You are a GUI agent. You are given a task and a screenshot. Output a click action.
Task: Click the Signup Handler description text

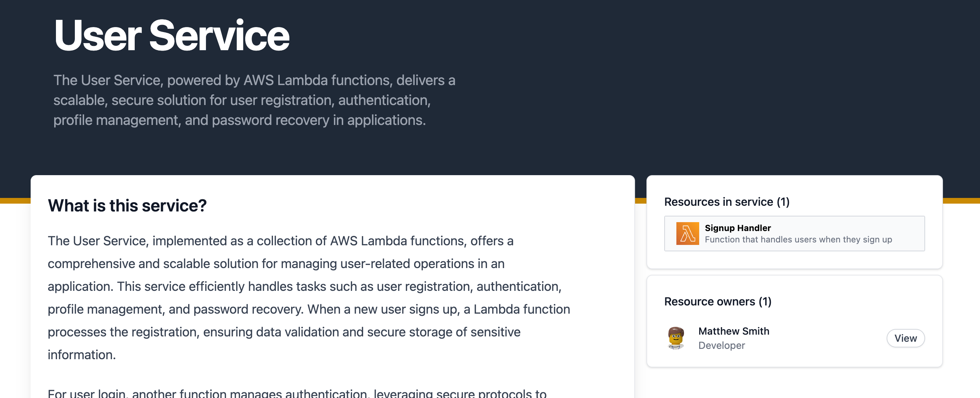pyautogui.click(x=798, y=240)
